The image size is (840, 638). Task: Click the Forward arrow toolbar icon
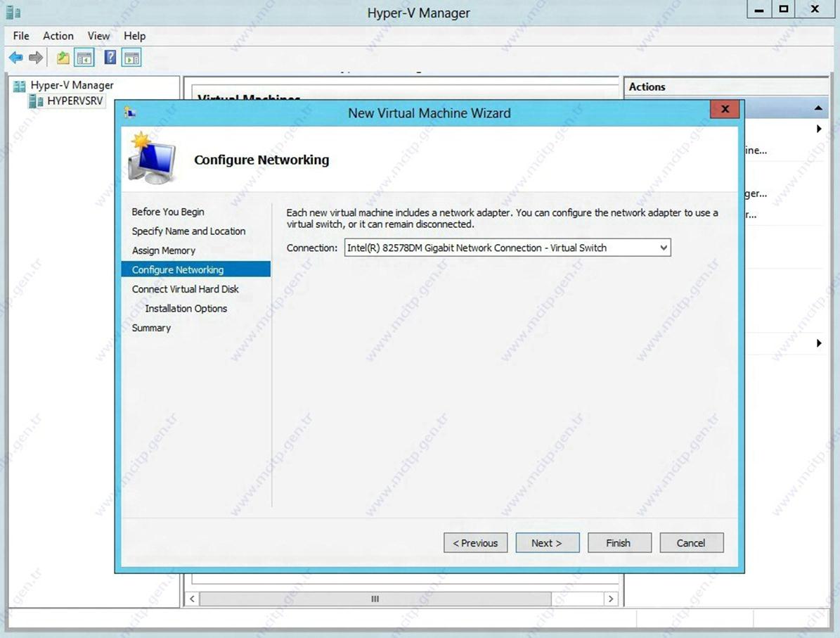pyautogui.click(x=36, y=58)
